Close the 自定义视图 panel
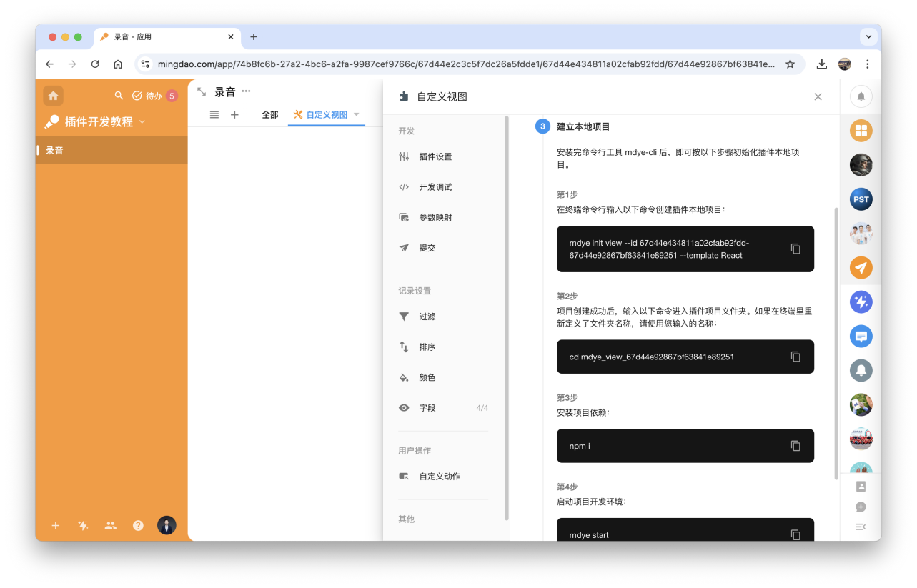This screenshot has width=917, height=588. (818, 97)
